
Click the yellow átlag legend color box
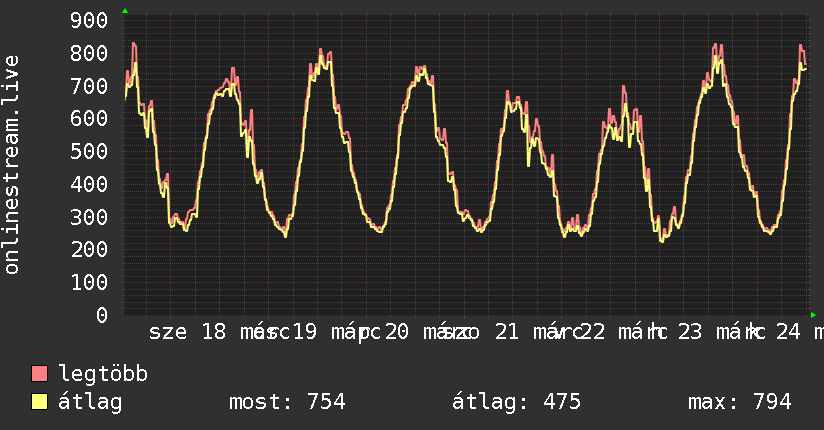click(x=39, y=402)
